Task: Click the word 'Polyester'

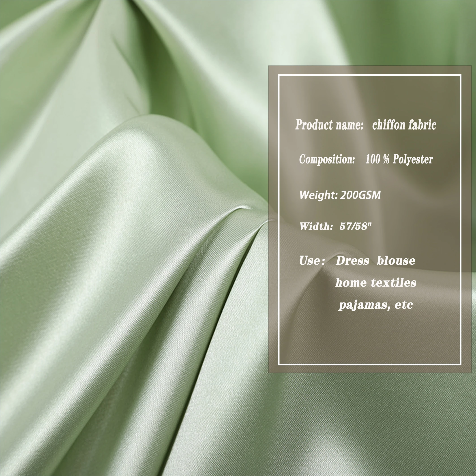Action: (x=412, y=159)
